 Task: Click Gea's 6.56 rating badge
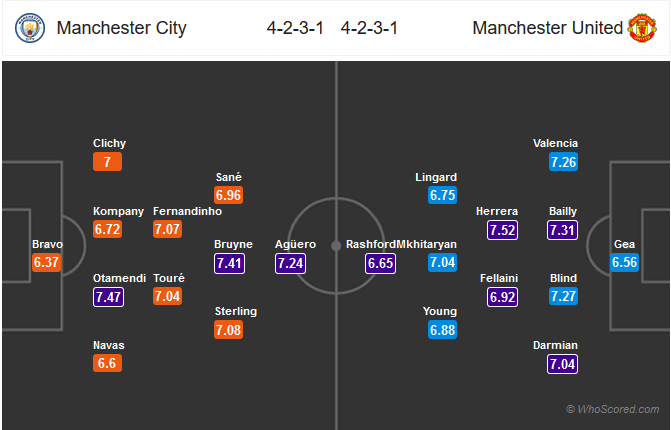click(x=625, y=263)
